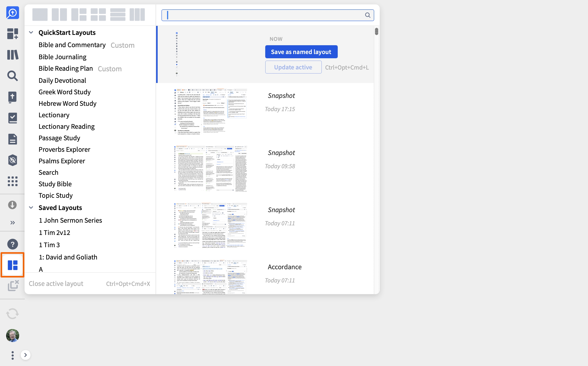The image size is (588, 366).
Task: Select the Passage Study layout
Action: (x=59, y=138)
